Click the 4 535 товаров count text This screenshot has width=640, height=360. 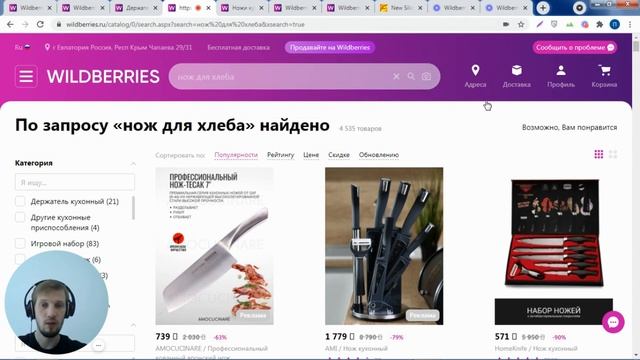coord(360,129)
